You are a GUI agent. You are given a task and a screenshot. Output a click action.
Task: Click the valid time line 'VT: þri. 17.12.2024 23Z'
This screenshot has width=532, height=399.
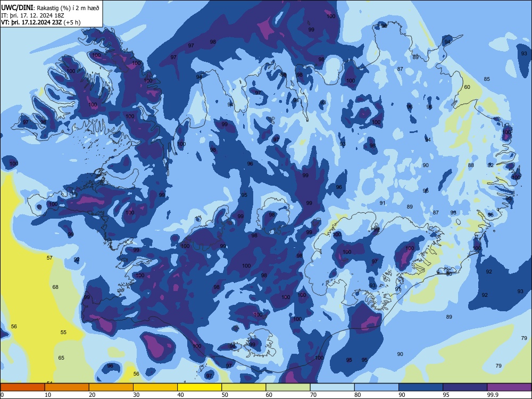coord(31,22)
